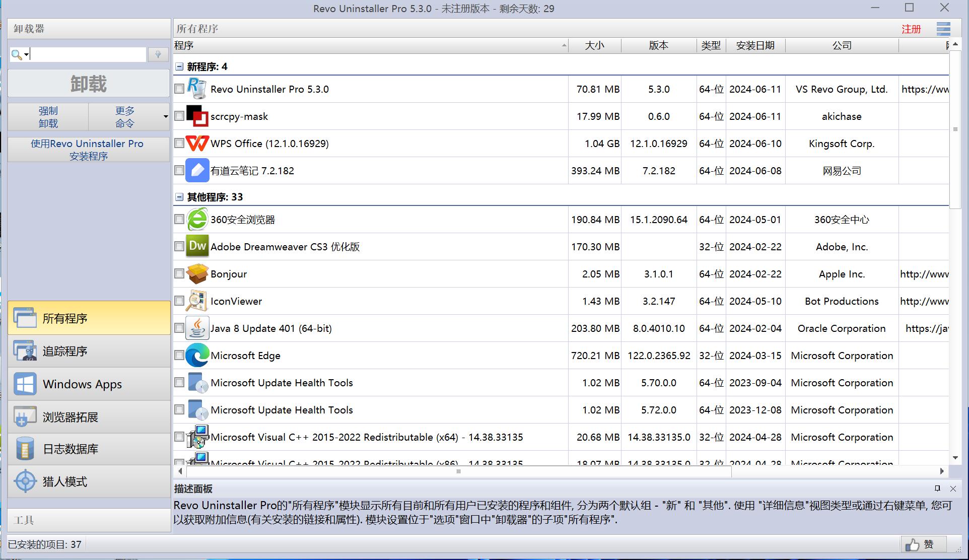
Task: Open the hamburger menu icon next to 注册
Action: [943, 29]
